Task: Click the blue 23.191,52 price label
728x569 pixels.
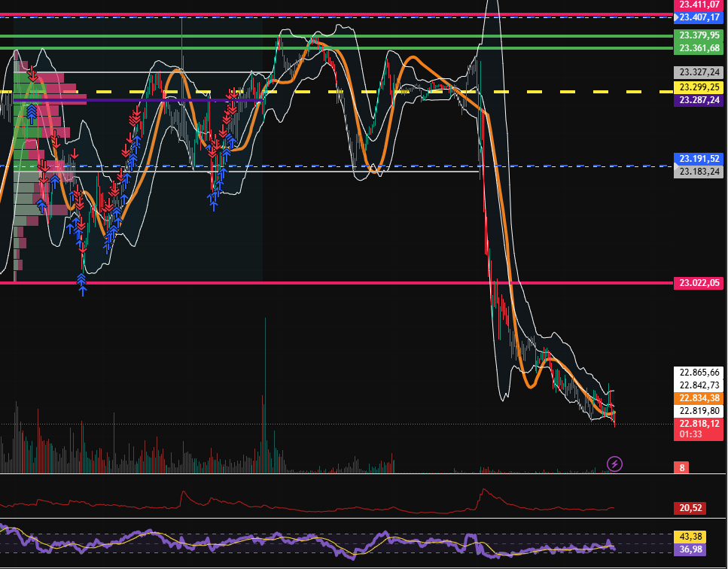Action: click(x=699, y=159)
